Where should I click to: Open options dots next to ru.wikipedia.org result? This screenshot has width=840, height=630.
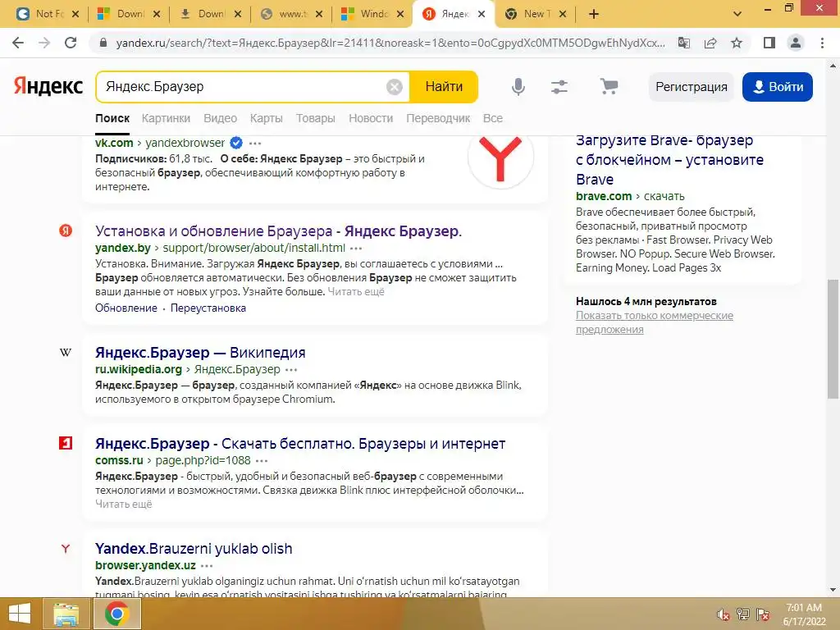point(291,370)
